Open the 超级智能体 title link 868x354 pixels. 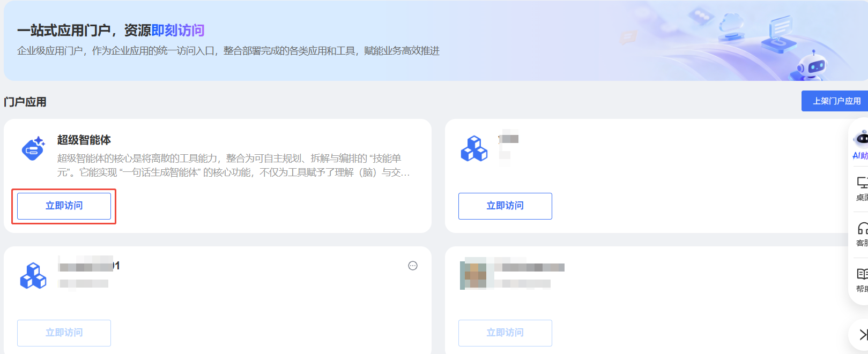84,140
